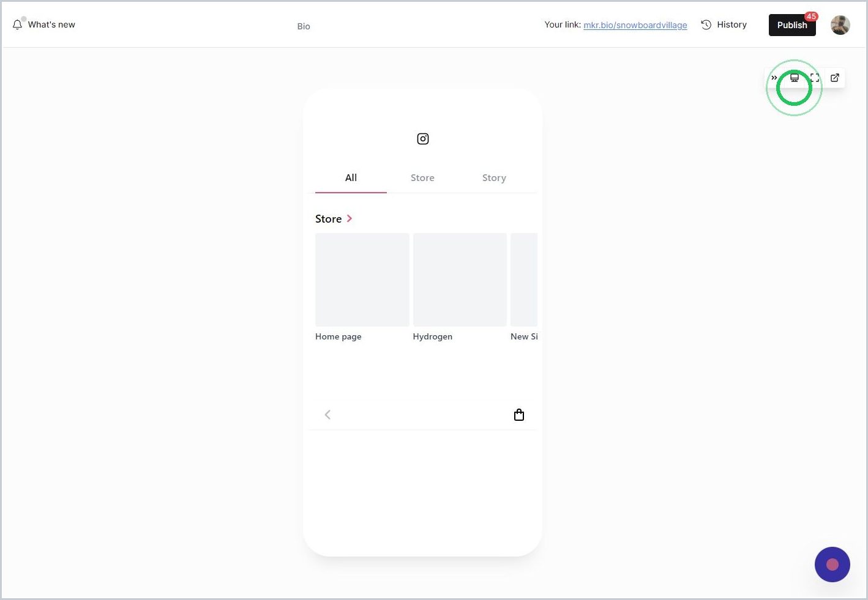Open the Instagram icon in preview
868x600 pixels.
point(423,139)
